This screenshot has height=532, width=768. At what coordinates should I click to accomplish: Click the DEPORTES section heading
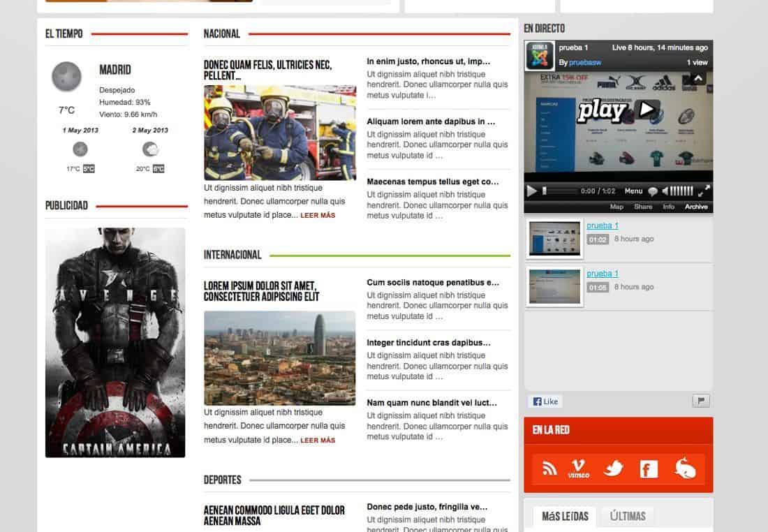click(222, 480)
